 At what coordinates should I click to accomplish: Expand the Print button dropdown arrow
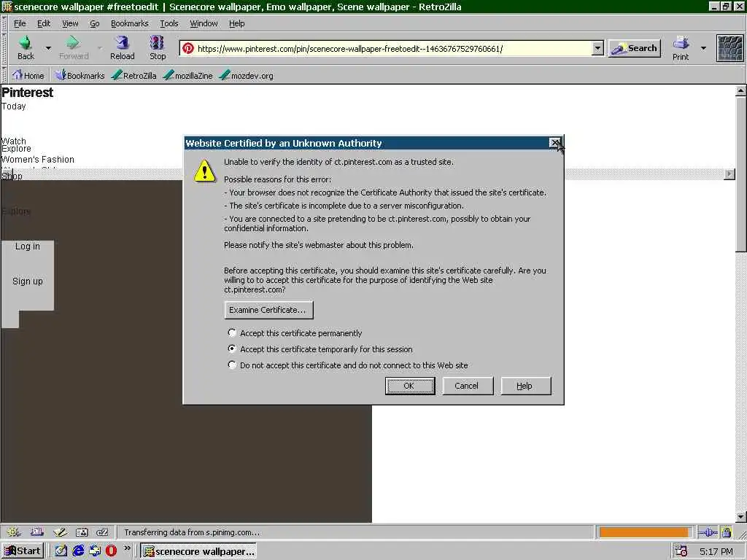pos(703,48)
